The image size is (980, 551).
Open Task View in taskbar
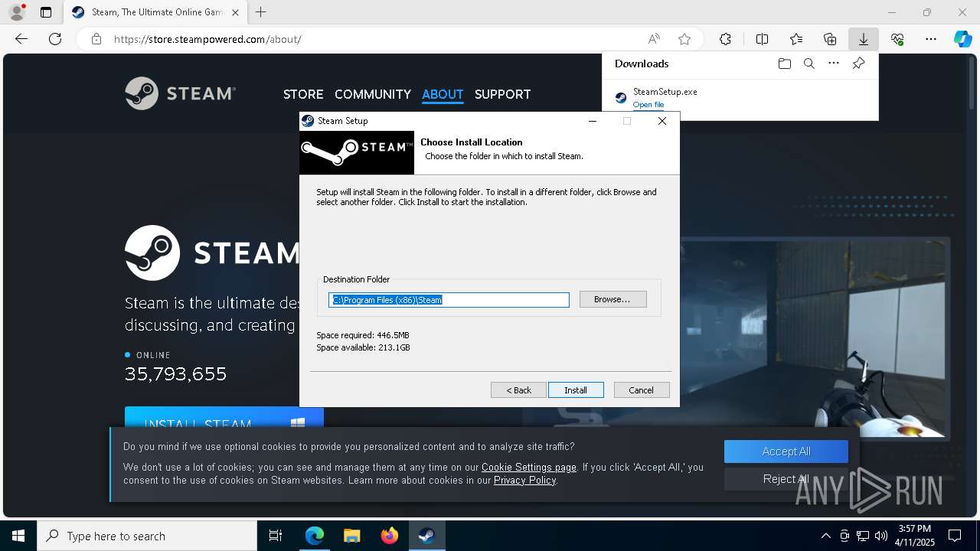(x=276, y=536)
